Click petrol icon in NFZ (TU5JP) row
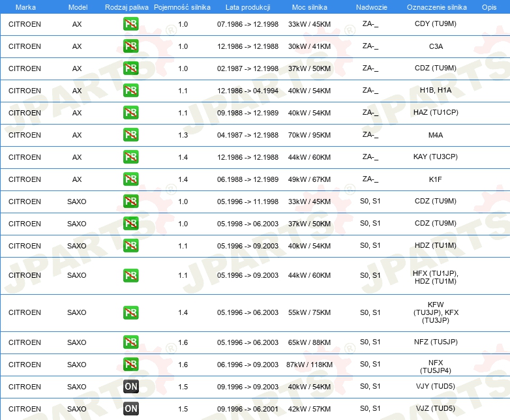Viewport: 510px width, 420px height. pyautogui.click(x=130, y=342)
